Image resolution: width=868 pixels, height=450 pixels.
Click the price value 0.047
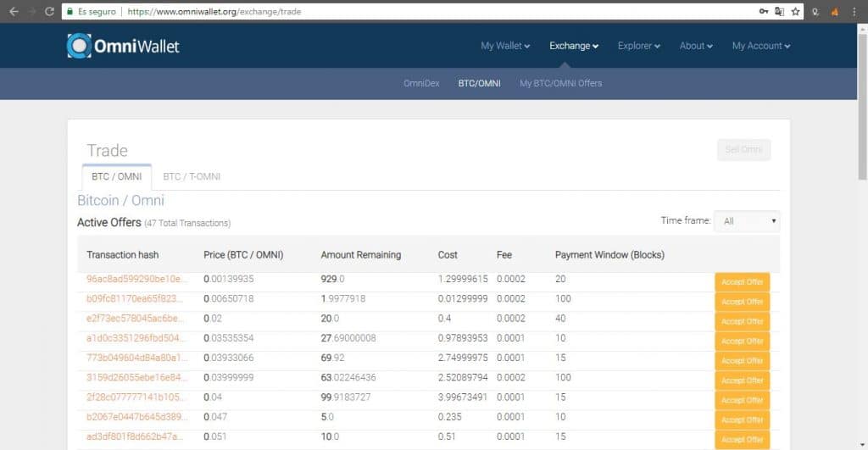pos(215,417)
